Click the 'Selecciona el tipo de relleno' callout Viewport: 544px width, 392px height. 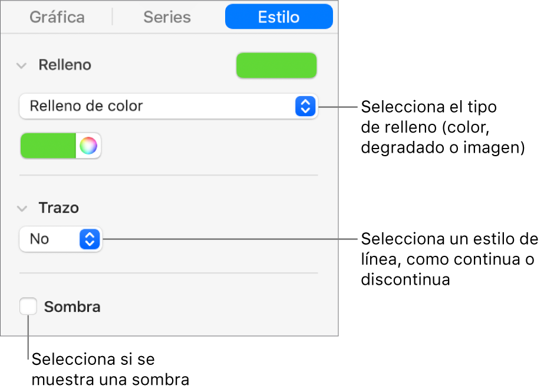pos(442,128)
